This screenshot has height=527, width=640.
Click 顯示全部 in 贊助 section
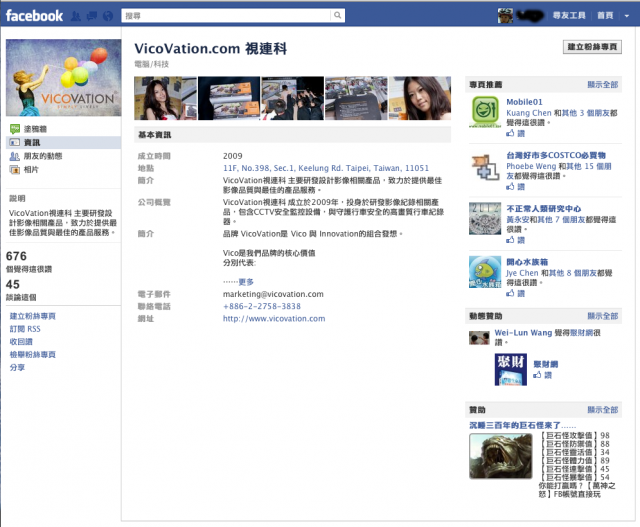point(603,410)
